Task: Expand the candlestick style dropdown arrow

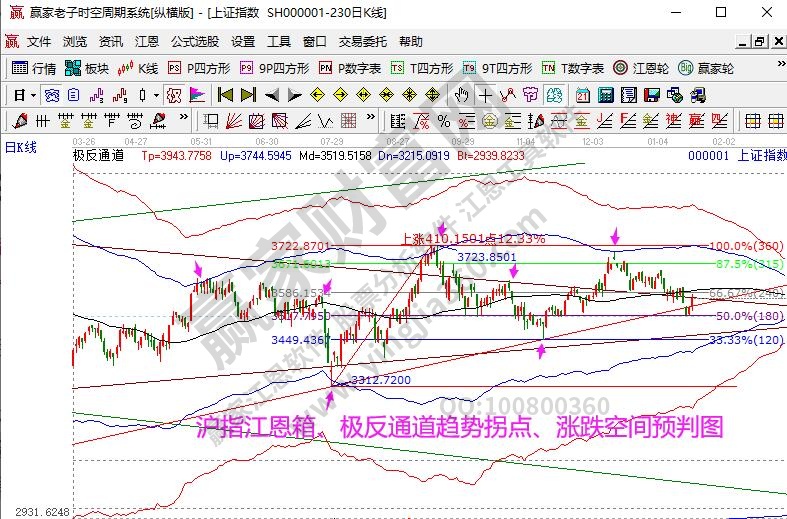Action: pyautogui.click(x=155, y=95)
